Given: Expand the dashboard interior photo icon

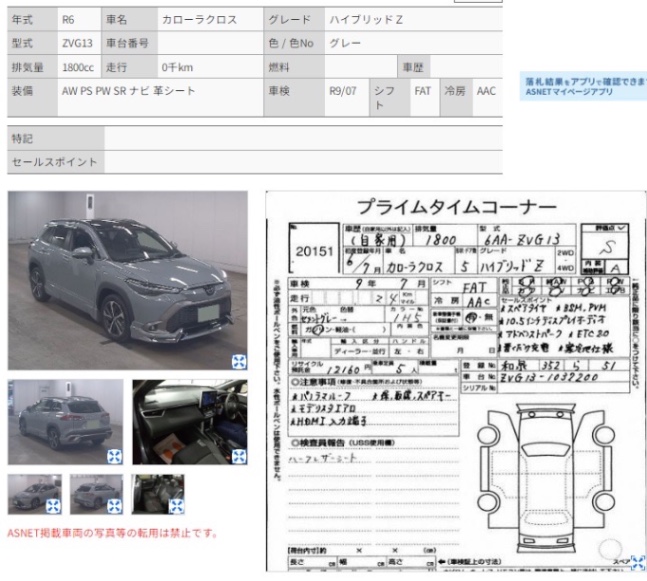Looking at the screenshot, I should point(239,456).
